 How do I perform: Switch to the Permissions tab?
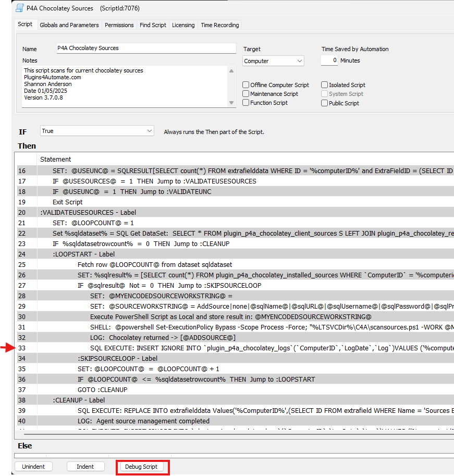(x=119, y=25)
